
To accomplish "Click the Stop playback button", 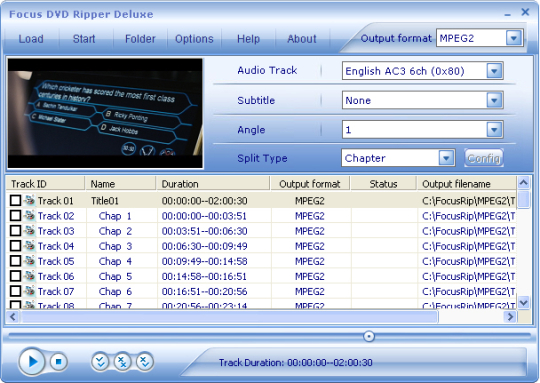I will click(x=59, y=362).
